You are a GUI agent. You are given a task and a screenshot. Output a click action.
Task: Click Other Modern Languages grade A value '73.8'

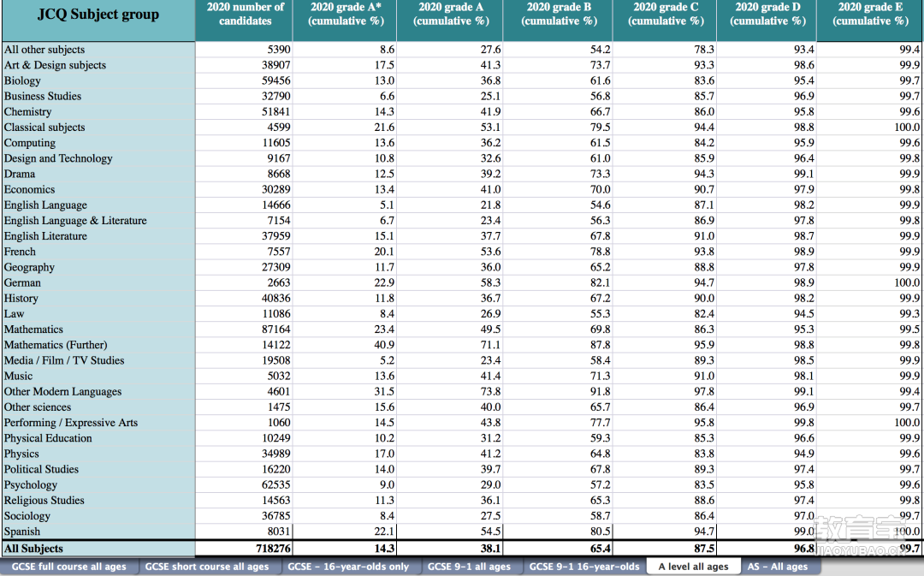pyautogui.click(x=490, y=391)
